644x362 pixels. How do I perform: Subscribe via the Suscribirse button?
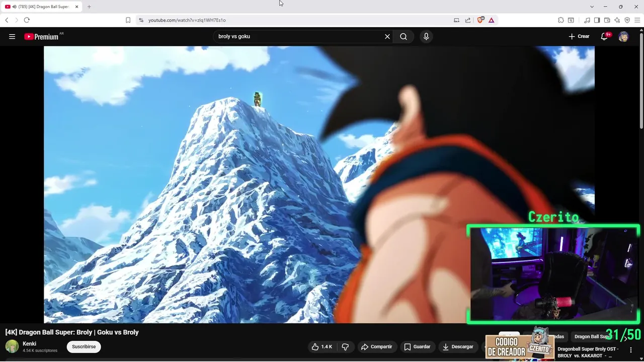pos(84,346)
